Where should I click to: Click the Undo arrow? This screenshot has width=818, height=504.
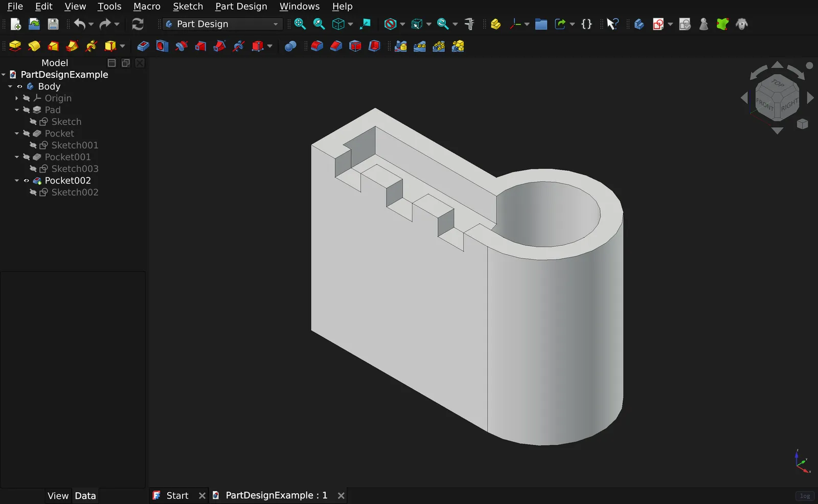coord(79,24)
